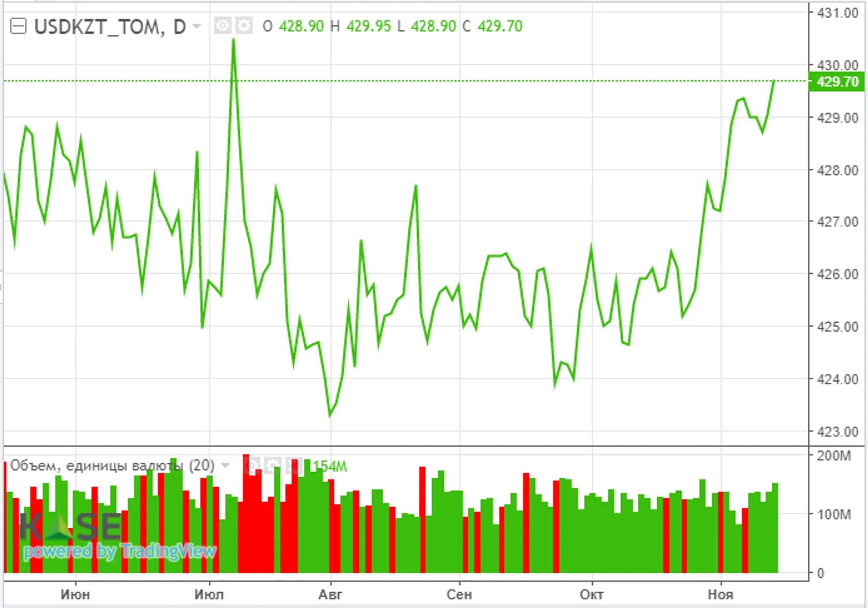Click the 100M volume axis label
This screenshot has height=608, width=868.
(x=834, y=514)
